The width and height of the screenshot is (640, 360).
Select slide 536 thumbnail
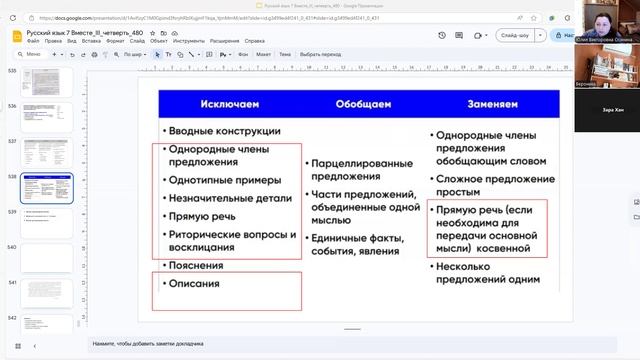[x=47, y=118]
